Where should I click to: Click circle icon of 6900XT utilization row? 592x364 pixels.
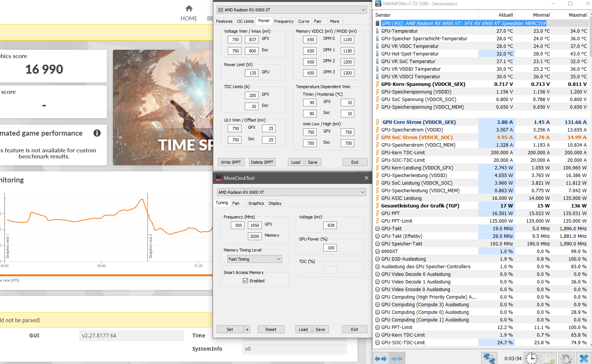[378, 251]
